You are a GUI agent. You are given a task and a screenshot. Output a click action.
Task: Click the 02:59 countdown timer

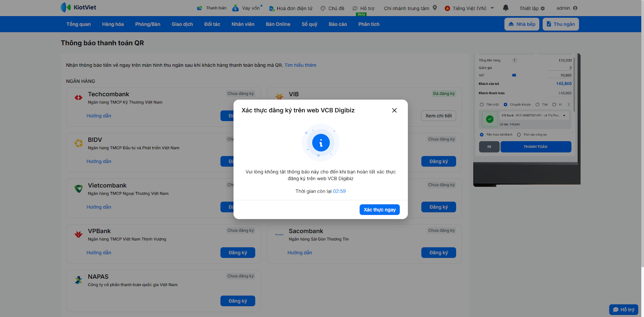(x=339, y=191)
